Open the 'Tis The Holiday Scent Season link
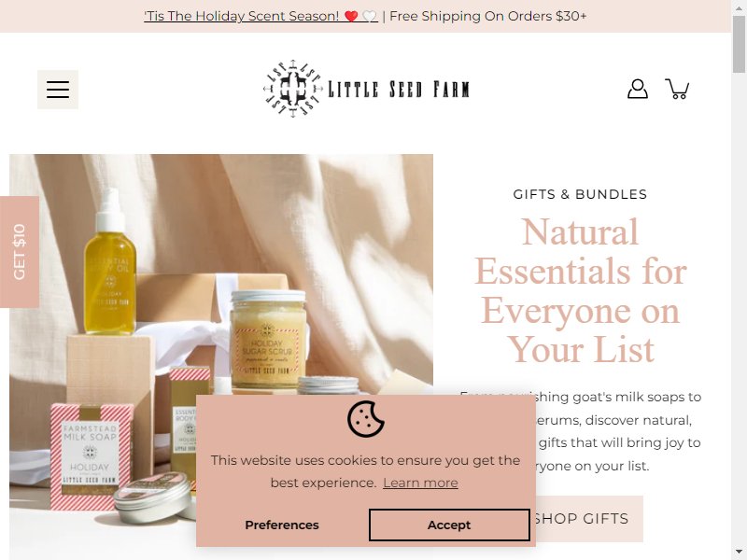The image size is (747, 560). click(x=261, y=16)
